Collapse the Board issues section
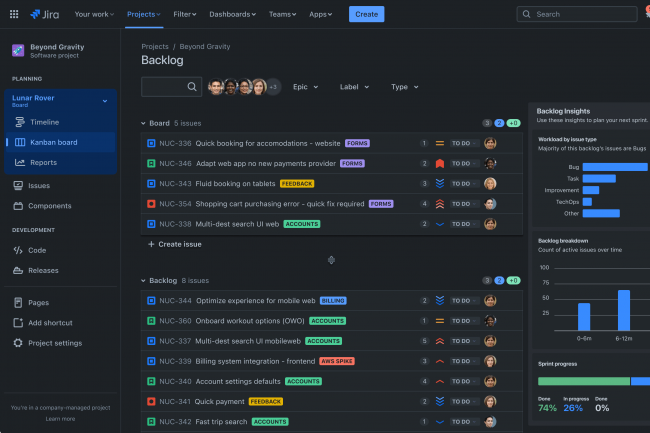This screenshot has height=433, width=650. point(144,123)
